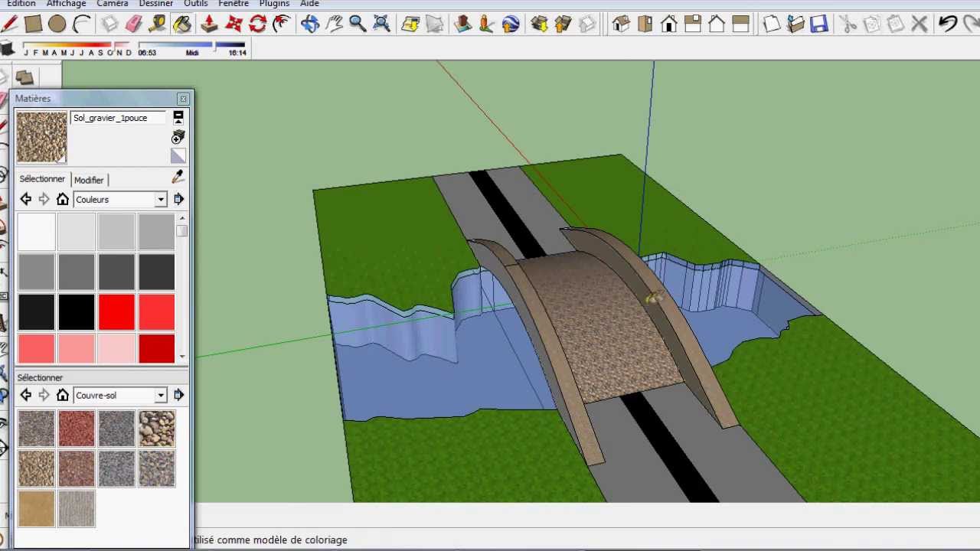
Task: Select the Circle drawing tool
Action: (57, 24)
